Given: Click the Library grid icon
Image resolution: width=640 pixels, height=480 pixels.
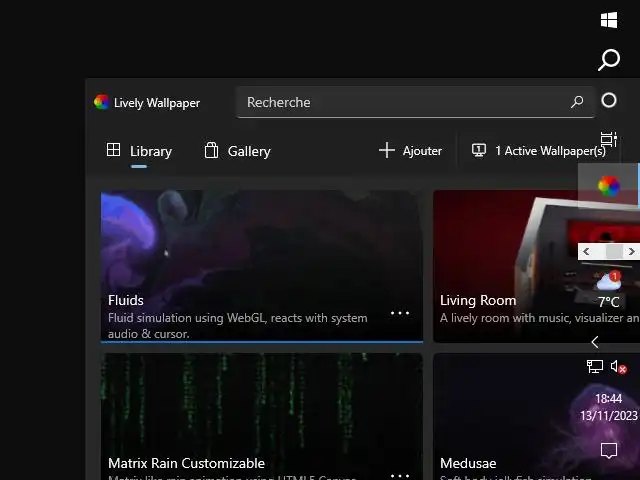Looking at the screenshot, I should tap(113, 150).
